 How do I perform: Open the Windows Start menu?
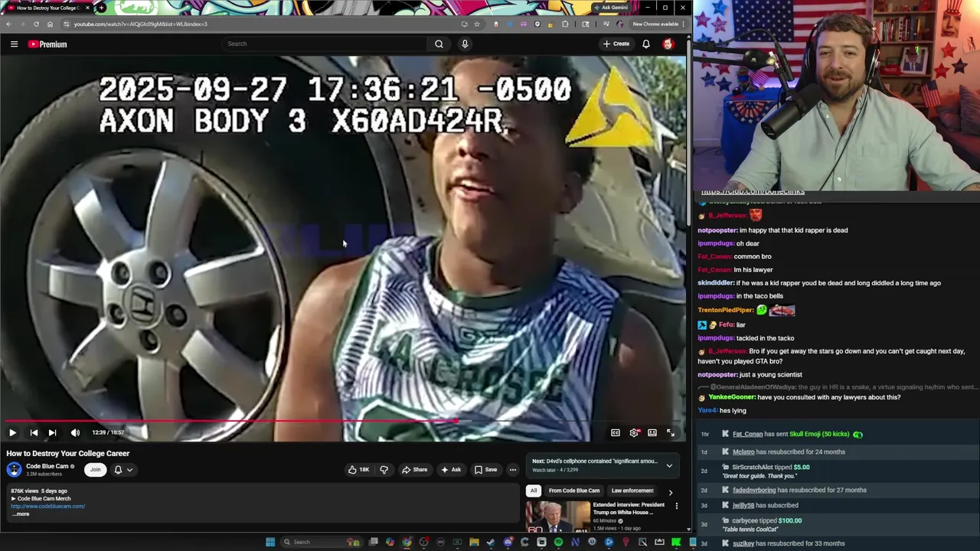click(x=270, y=542)
